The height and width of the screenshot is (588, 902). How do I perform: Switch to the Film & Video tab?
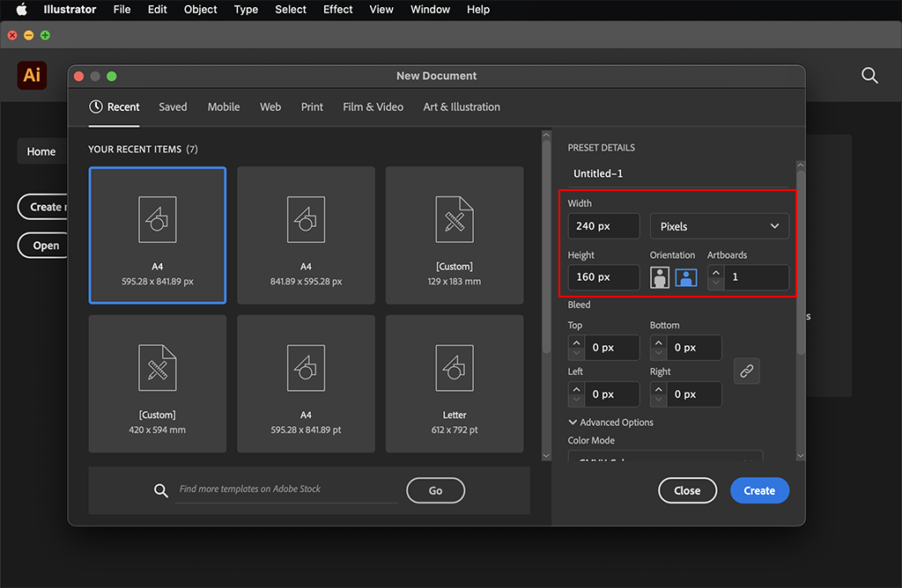373,107
